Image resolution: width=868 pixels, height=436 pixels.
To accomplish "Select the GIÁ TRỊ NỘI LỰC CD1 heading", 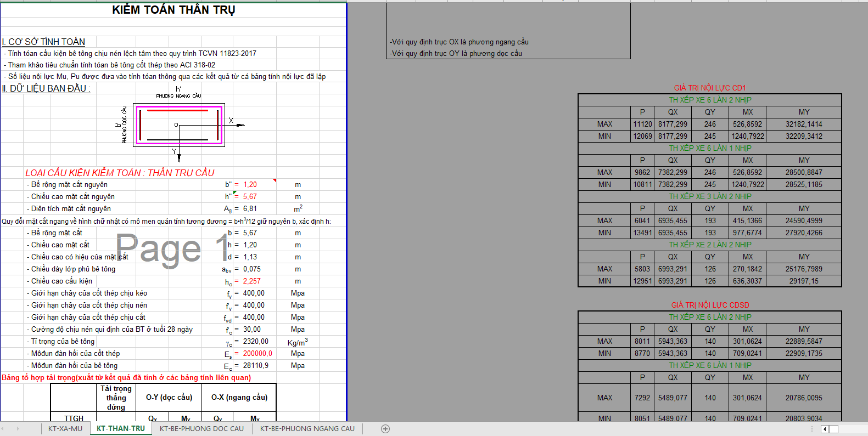I will tap(709, 88).
